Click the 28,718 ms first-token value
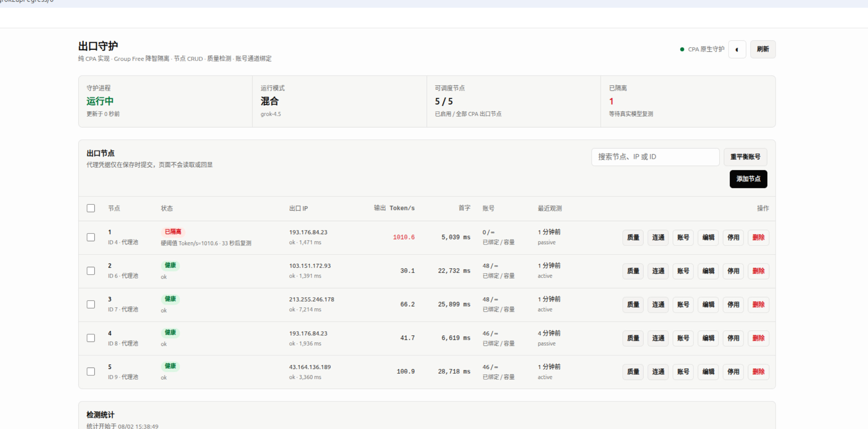Viewport: 868px width, 429px height. click(x=454, y=371)
